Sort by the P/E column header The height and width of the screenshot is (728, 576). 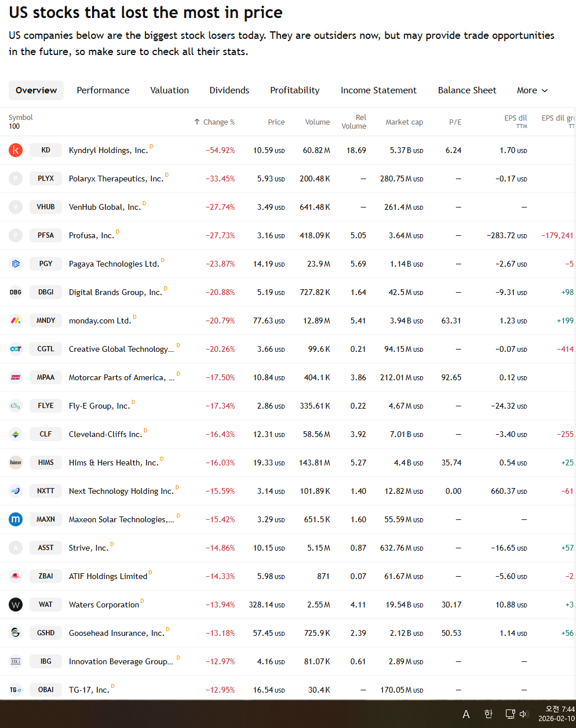(x=455, y=122)
